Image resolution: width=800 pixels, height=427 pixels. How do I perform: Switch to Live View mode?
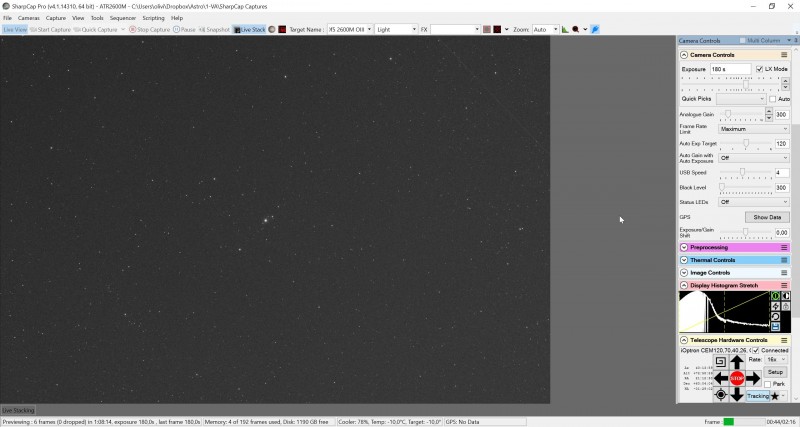pyautogui.click(x=15, y=30)
